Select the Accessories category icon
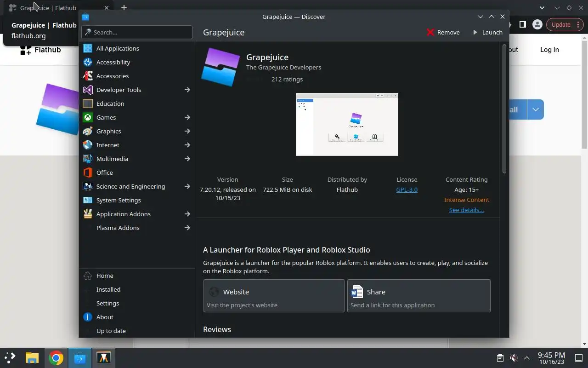588x368 pixels. tap(88, 76)
